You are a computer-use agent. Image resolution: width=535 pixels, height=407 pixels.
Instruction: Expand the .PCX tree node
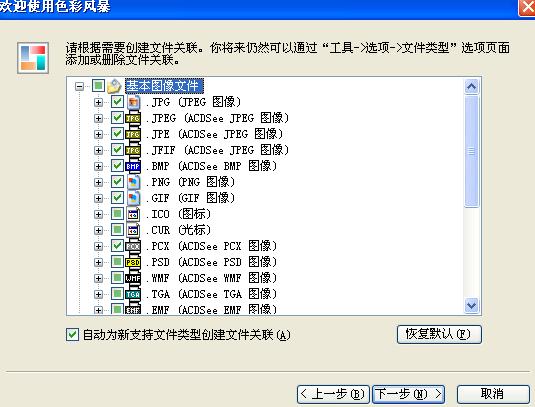pyautogui.click(x=98, y=246)
